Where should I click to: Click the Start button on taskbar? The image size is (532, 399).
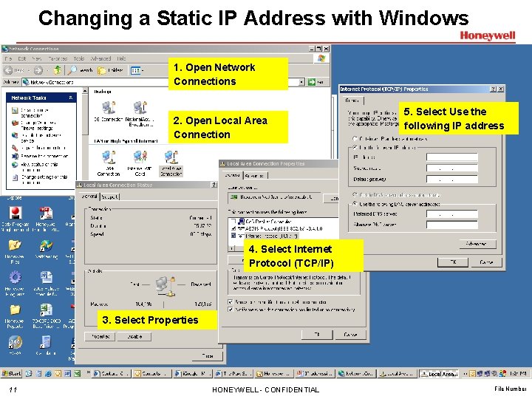click(11, 374)
